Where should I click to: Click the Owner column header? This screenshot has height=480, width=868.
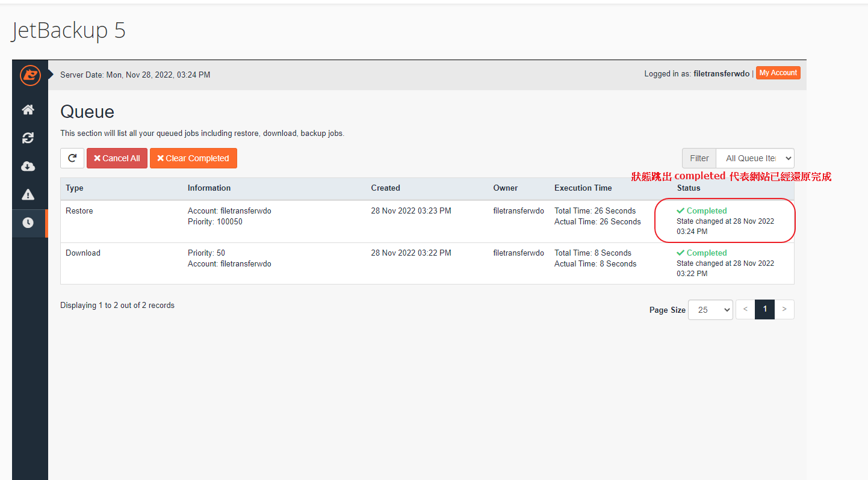506,188
